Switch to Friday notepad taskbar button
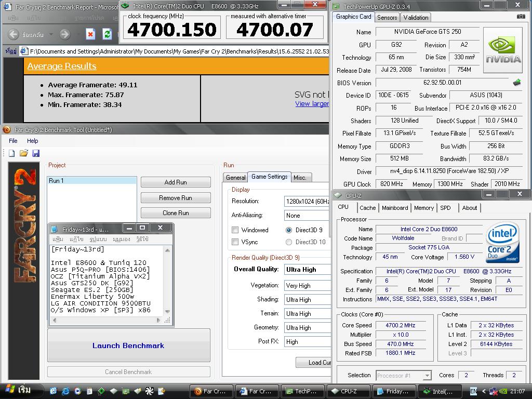 pos(394,391)
